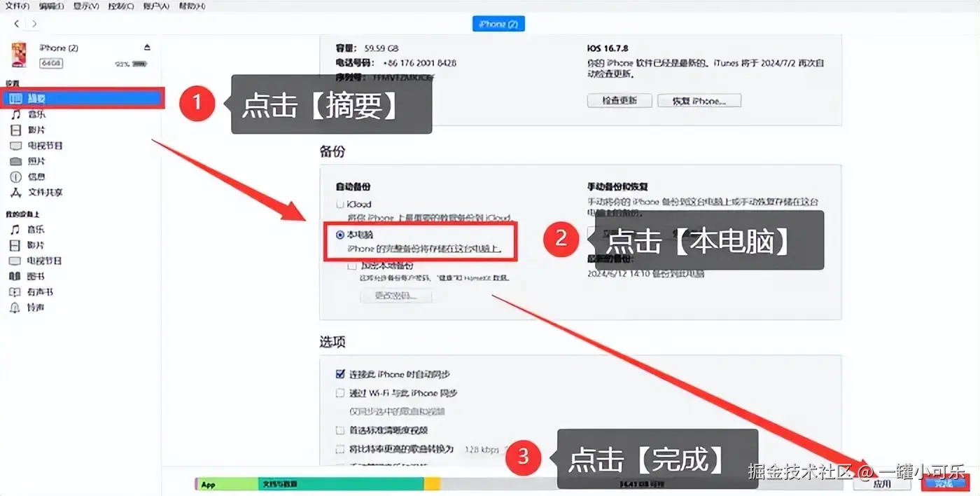Open 音乐 under the 设置 section
Image resolution: width=980 pixels, height=496 pixels.
coord(36,114)
